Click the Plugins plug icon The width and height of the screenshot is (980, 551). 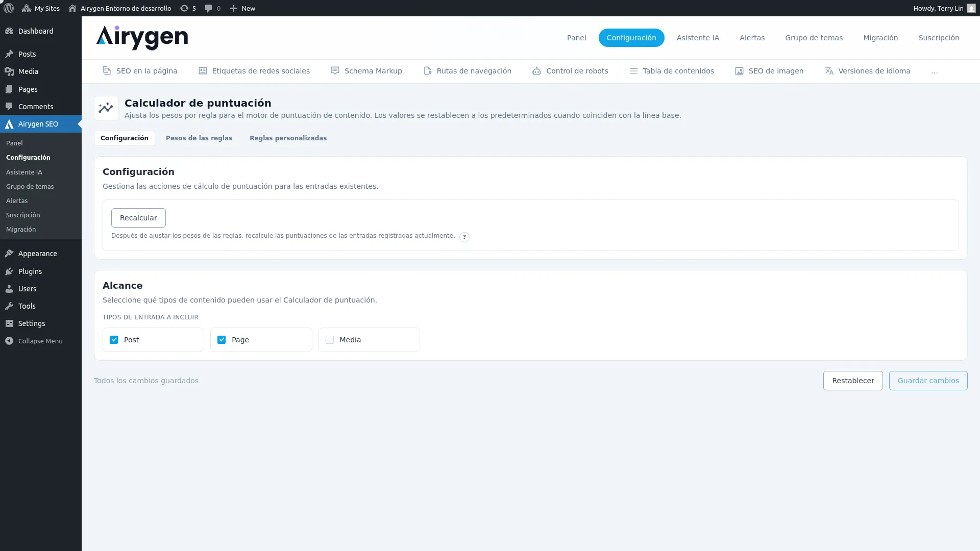click(9, 271)
